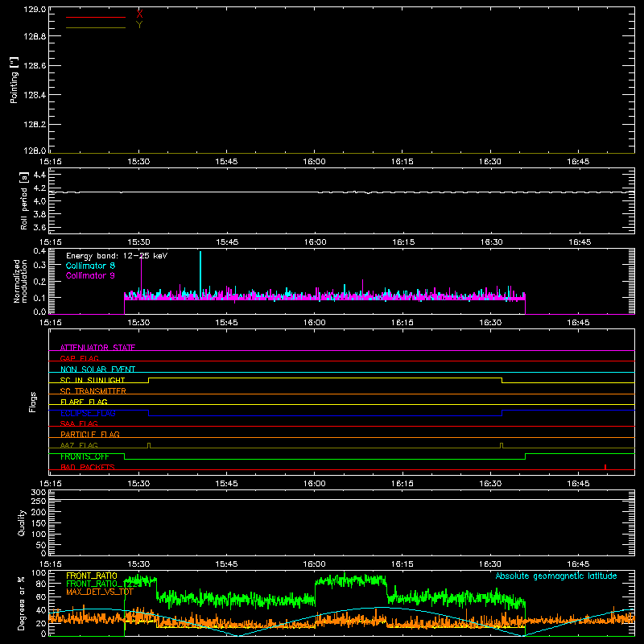Click the Quality axis title
The width and height of the screenshot is (644, 644).
pyautogui.click(x=22, y=522)
